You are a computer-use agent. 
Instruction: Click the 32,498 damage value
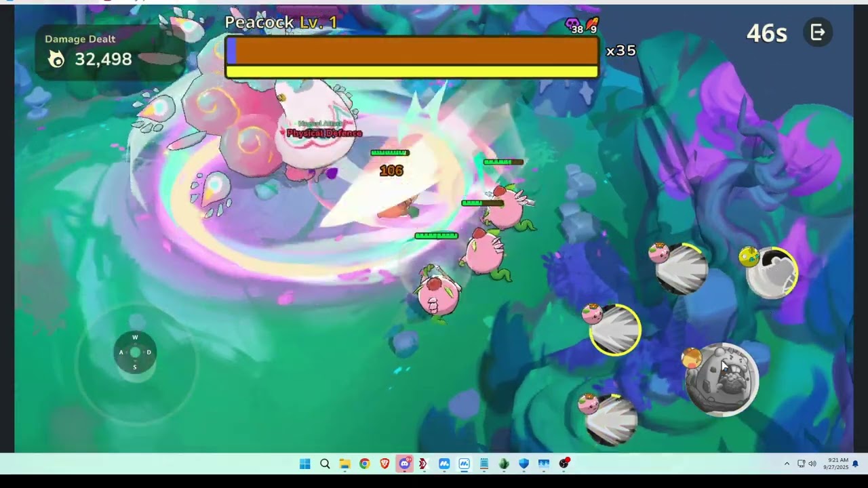(x=103, y=60)
